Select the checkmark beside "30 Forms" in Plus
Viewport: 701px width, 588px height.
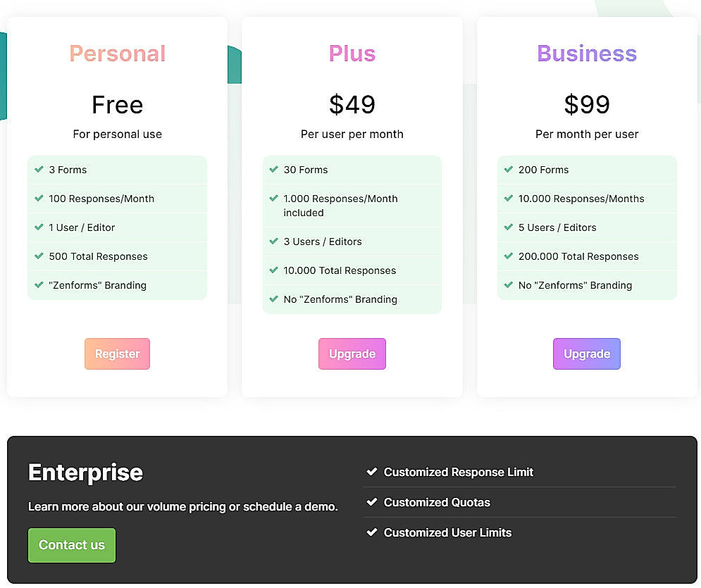click(273, 170)
